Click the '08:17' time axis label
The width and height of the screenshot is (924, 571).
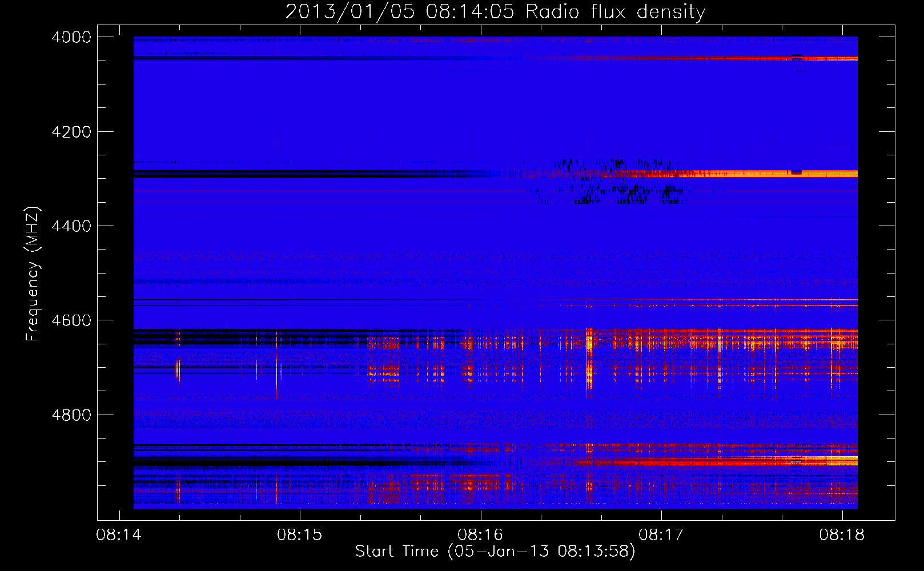pyautogui.click(x=661, y=535)
